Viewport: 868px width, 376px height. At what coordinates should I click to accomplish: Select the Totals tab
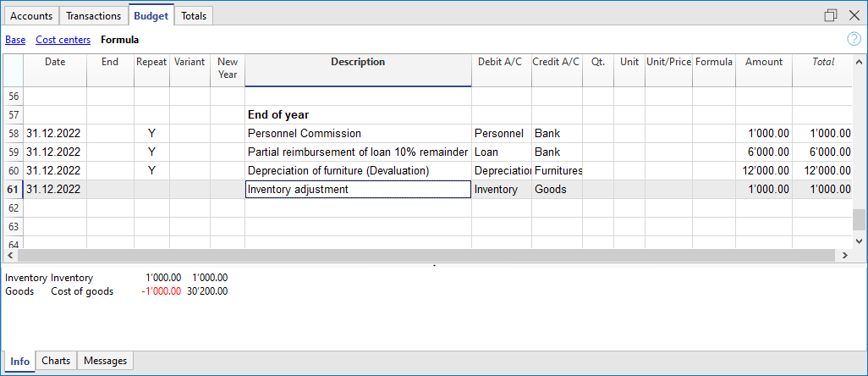click(x=194, y=15)
